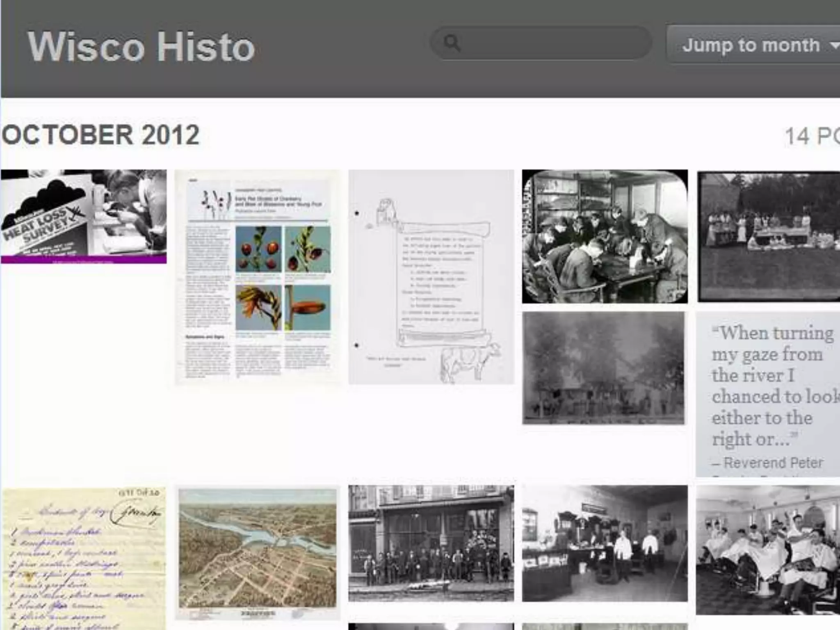
Task: Click the Wisco Histo site title
Action: tap(141, 47)
